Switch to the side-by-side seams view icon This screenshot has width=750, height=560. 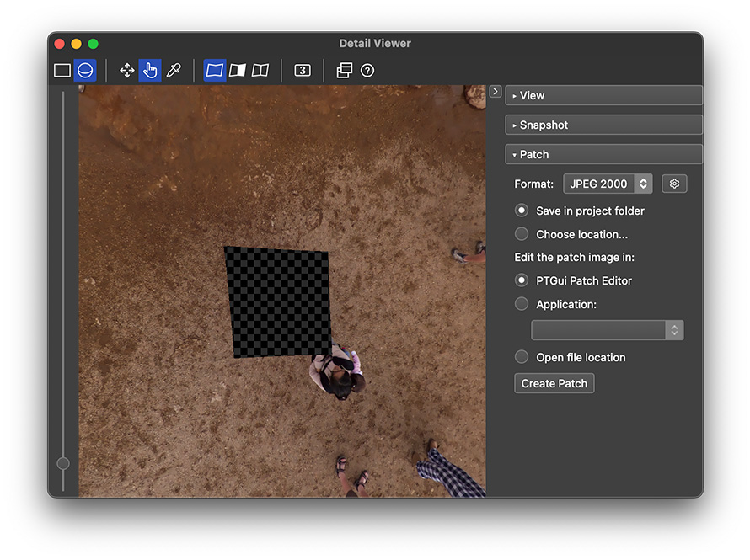(x=260, y=70)
